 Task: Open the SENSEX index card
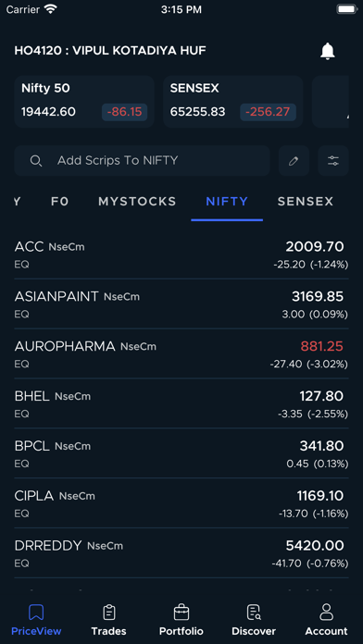(233, 102)
